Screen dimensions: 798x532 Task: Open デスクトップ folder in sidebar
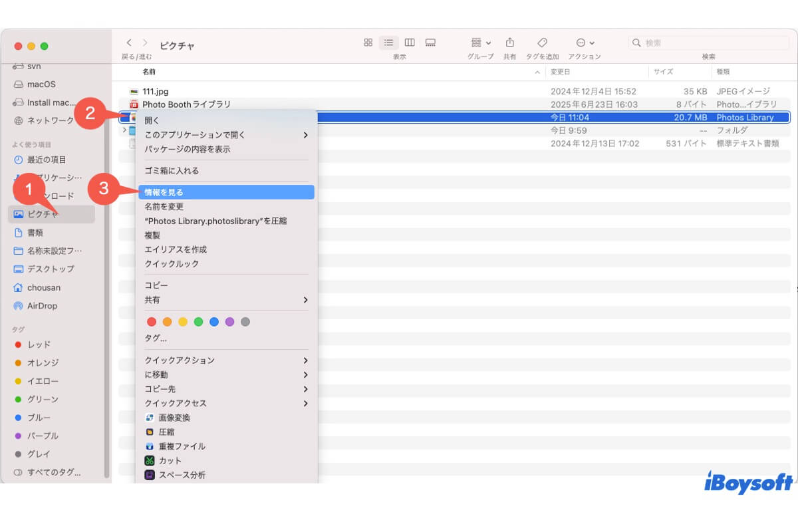click(50, 269)
